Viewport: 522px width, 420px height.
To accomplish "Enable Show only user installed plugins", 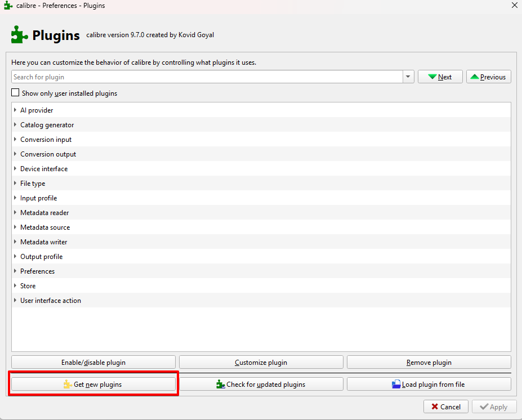I will (x=15, y=93).
